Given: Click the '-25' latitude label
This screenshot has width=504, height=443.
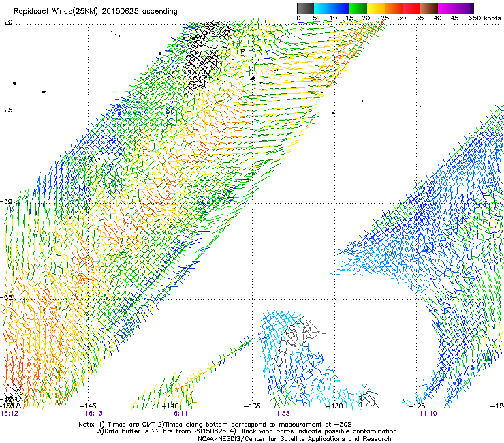Looking at the screenshot, I should coord(6,110).
